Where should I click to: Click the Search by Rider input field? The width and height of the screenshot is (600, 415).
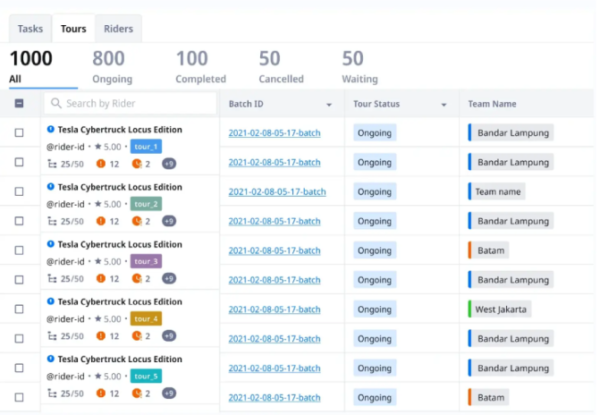[x=135, y=103]
